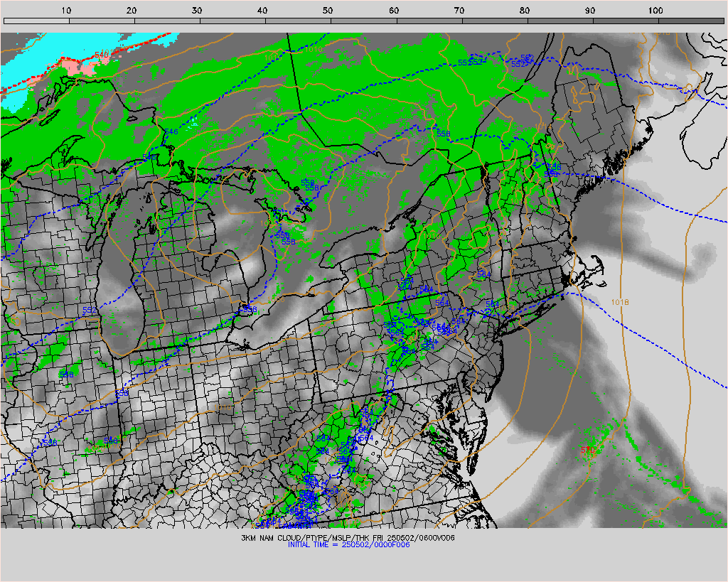Click the red 570 thickness label
This screenshot has width=728, height=582.
coord(588,451)
